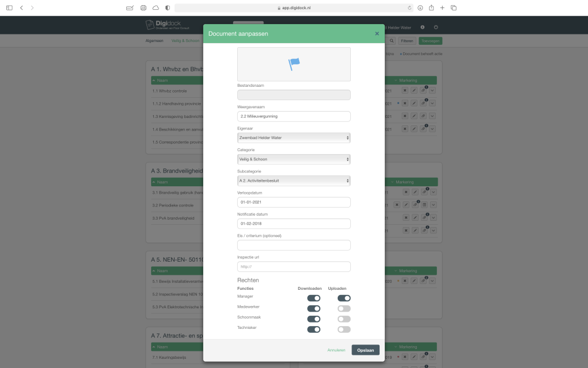Open a new browser tab

(x=442, y=7)
